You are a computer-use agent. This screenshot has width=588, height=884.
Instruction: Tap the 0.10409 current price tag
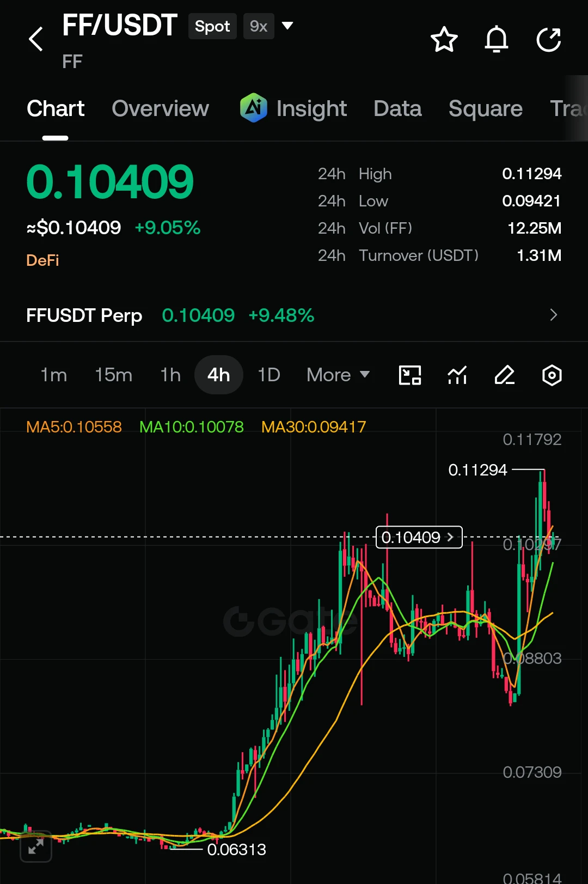(419, 537)
